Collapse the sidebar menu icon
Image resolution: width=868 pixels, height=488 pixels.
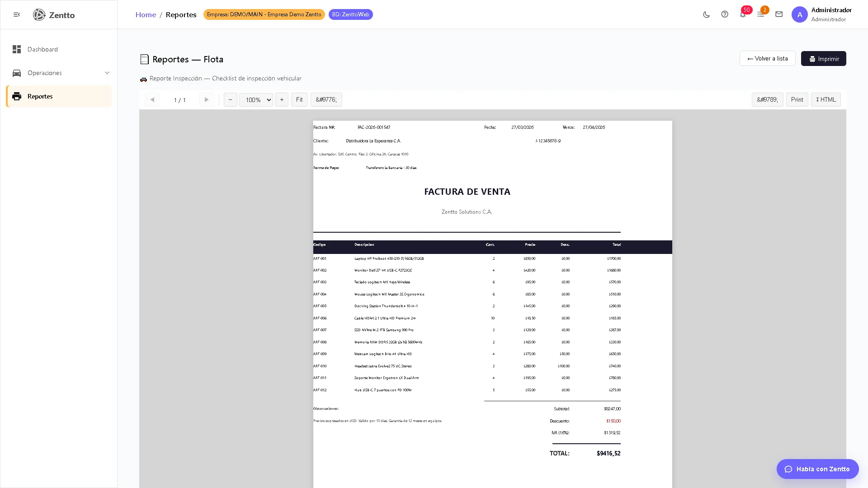[x=17, y=15]
